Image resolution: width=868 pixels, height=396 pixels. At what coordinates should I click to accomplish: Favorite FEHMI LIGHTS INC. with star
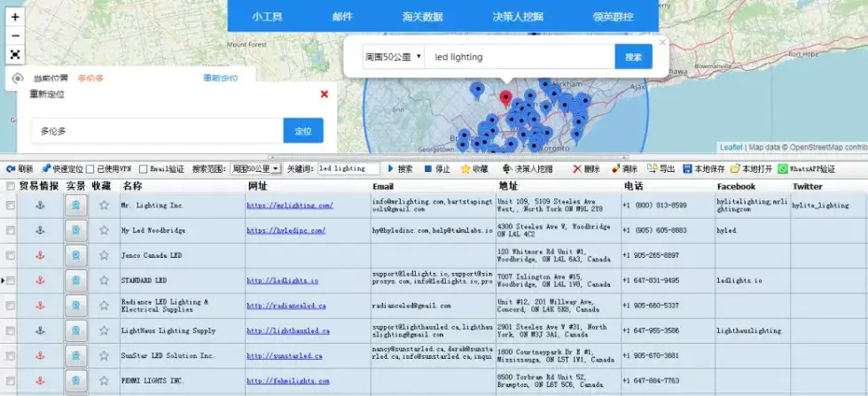(x=104, y=381)
